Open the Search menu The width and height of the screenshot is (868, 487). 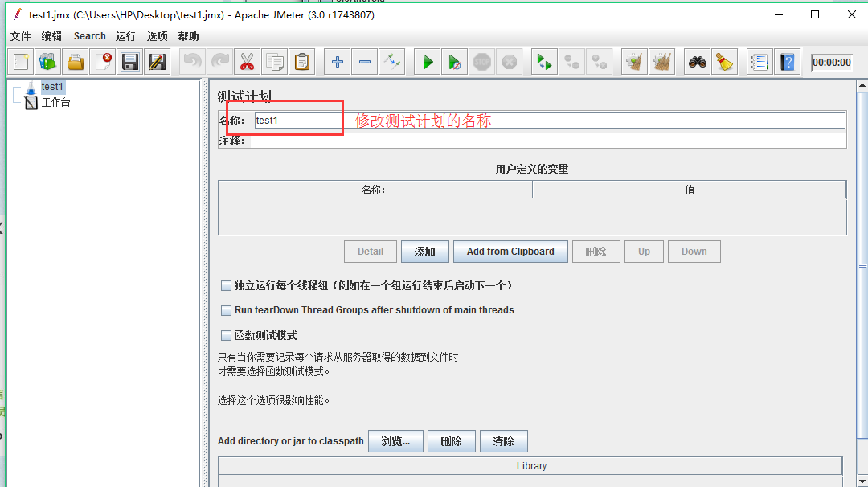pyautogui.click(x=90, y=36)
